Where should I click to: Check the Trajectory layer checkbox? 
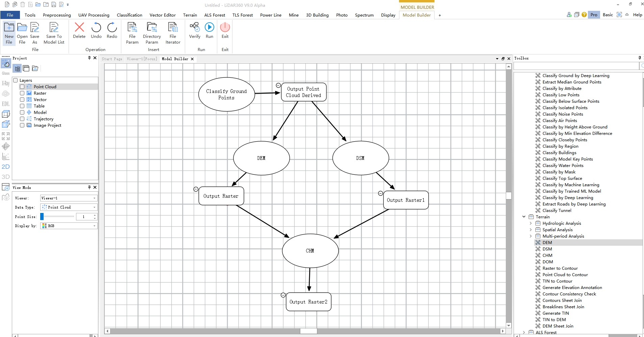point(22,119)
